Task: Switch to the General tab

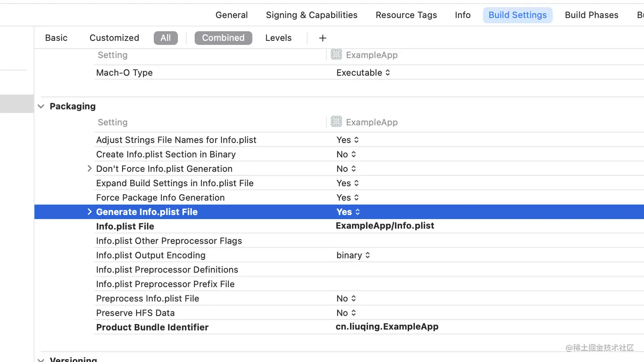Action: pyautogui.click(x=231, y=15)
